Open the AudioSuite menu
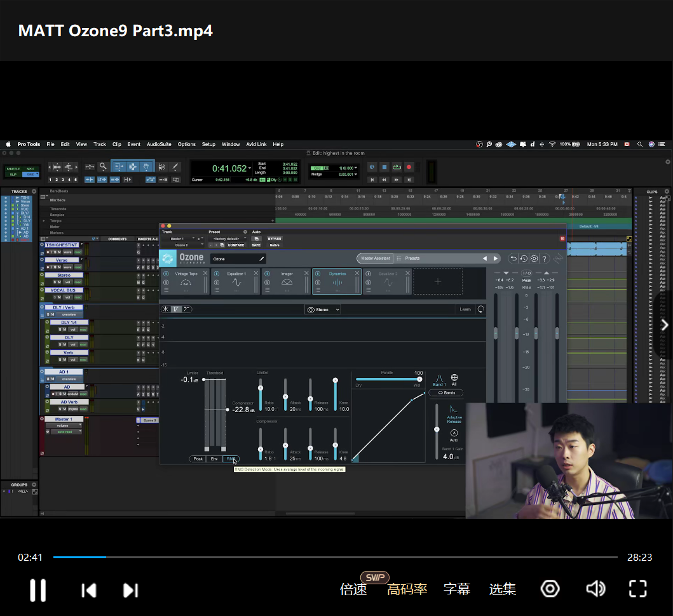The width and height of the screenshot is (673, 616). (159, 145)
